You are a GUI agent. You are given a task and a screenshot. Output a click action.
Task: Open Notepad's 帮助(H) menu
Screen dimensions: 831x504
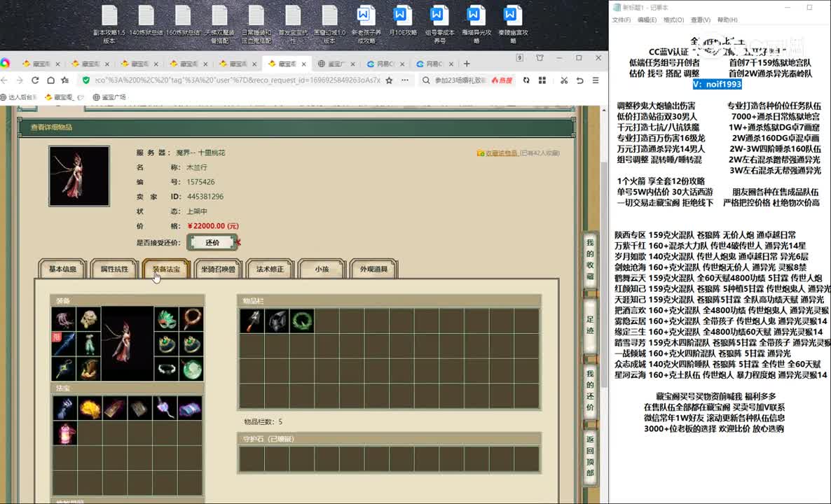[727, 20]
